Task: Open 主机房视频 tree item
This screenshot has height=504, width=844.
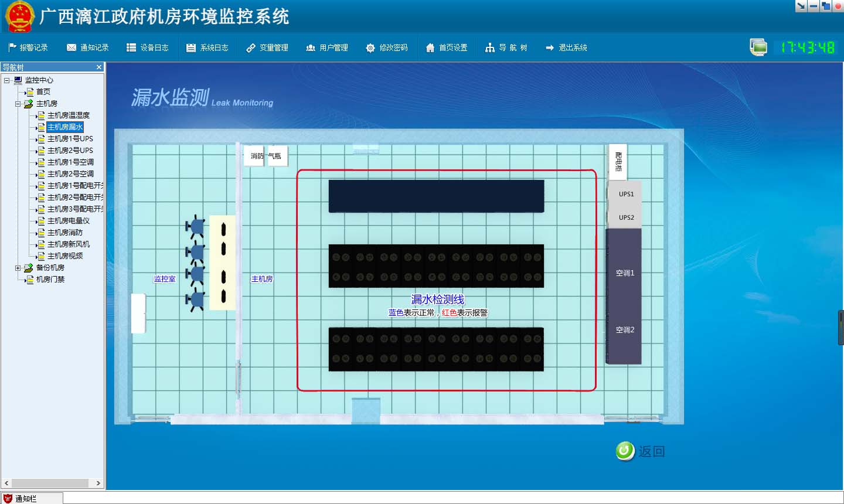Action: pos(65,256)
